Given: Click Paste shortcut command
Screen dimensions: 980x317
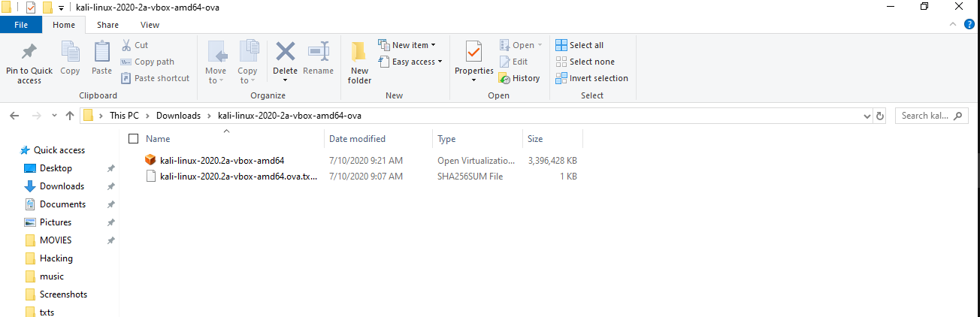Looking at the screenshot, I should [155, 78].
